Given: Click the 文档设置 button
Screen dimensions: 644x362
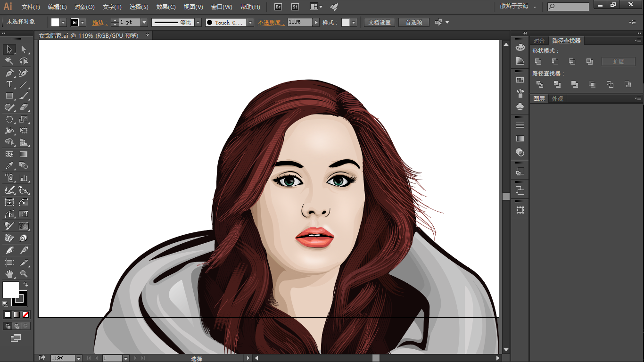Looking at the screenshot, I should click(380, 22).
